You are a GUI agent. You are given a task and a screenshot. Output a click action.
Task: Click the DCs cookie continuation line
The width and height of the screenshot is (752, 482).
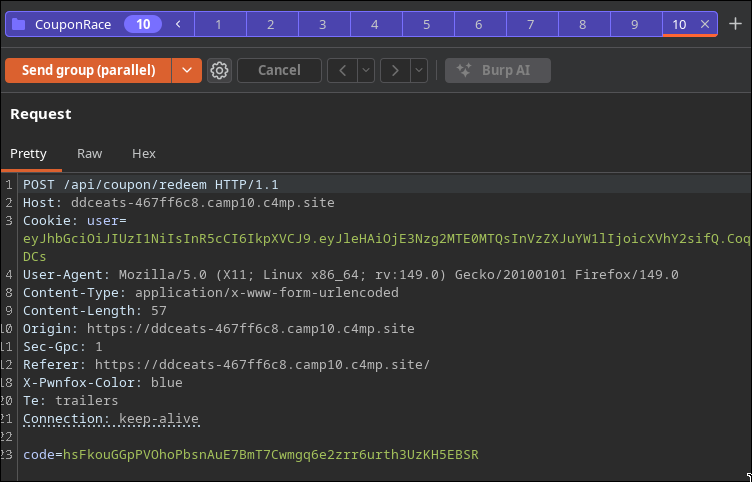tap(35, 257)
